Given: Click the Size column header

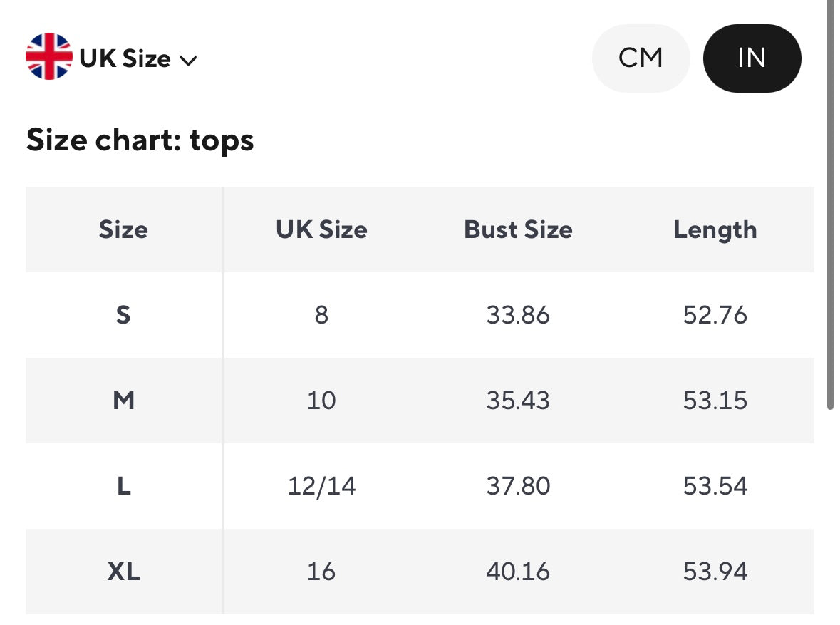Looking at the screenshot, I should [123, 229].
